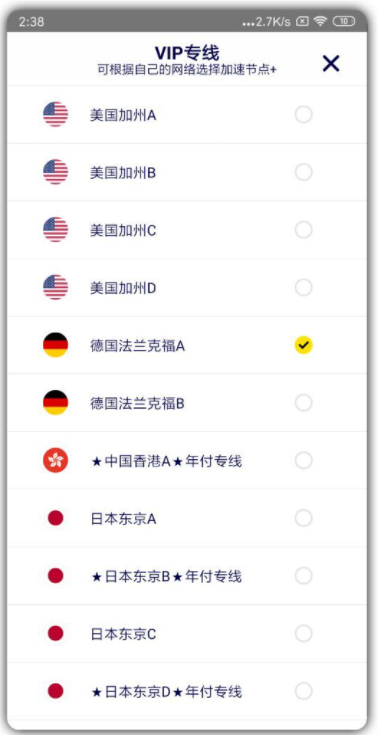This screenshot has width=379, height=735.
Task: Choose the ★日本东京B★年付专线 entry
Action: click(187, 576)
